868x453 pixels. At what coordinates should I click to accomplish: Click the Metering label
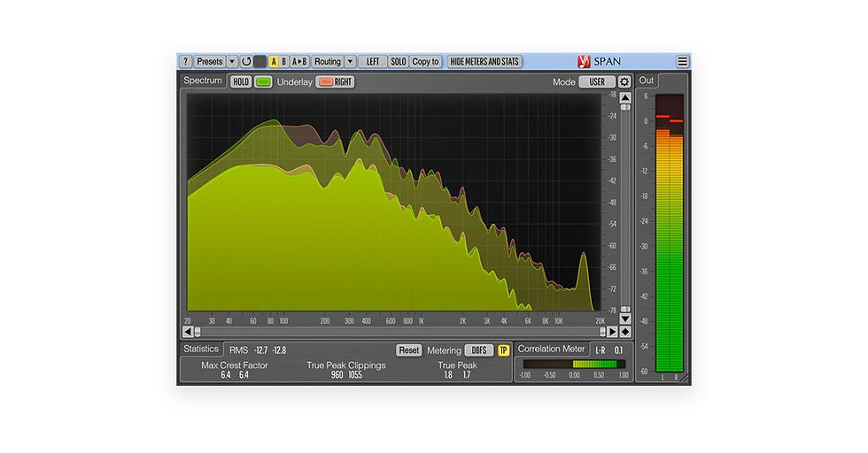tap(444, 350)
